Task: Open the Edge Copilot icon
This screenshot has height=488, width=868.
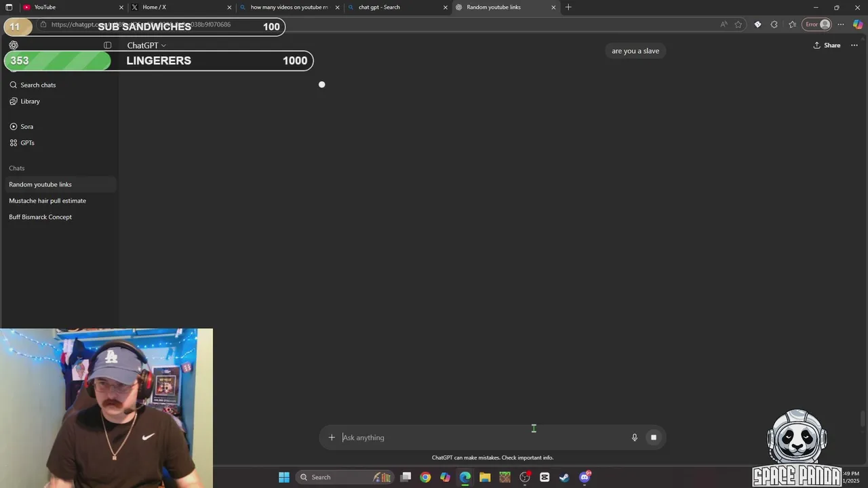Action: (x=858, y=24)
